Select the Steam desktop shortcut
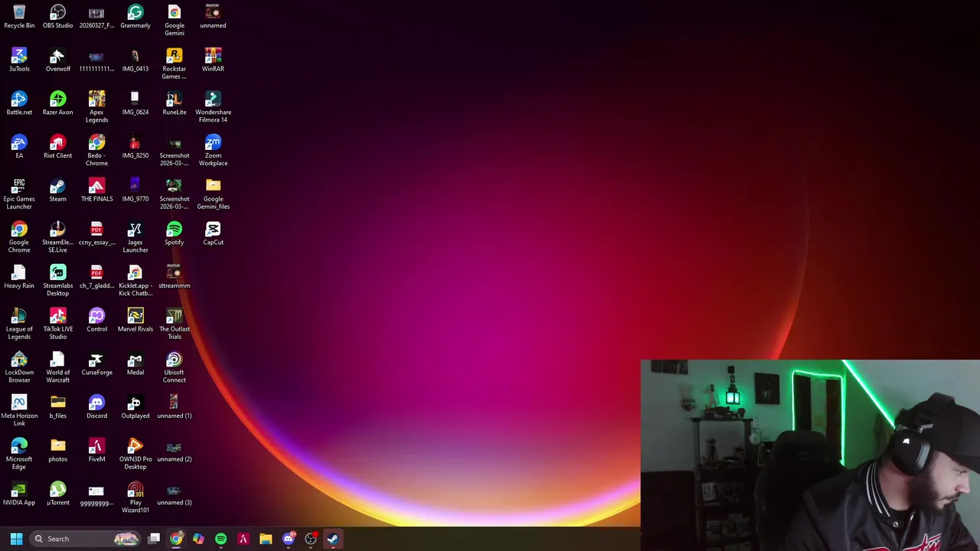 (x=57, y=190)
